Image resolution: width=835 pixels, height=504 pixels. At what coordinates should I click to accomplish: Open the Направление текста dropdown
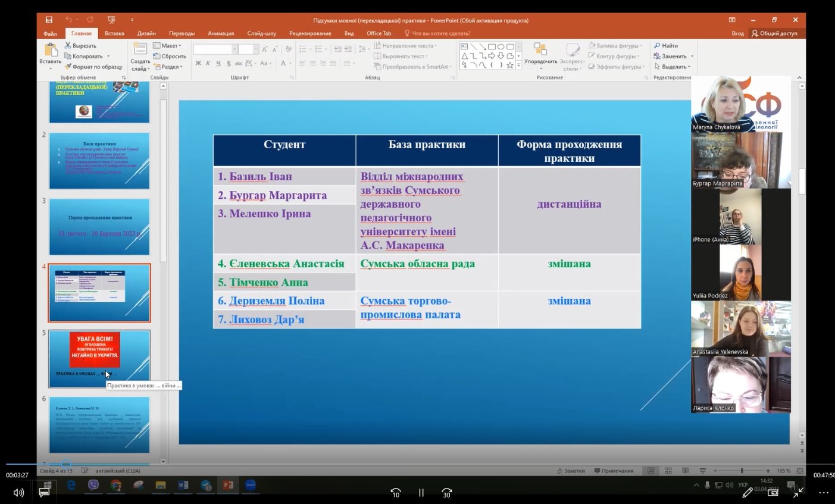click(x=405, y=46)
